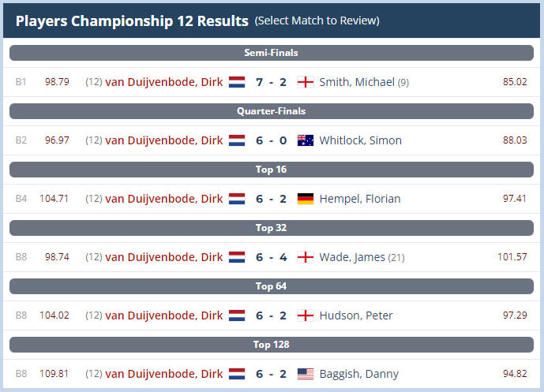Click England flag beside Hudson, Peter
Viewport: 544px width, 392px height.
click(306, 315)
